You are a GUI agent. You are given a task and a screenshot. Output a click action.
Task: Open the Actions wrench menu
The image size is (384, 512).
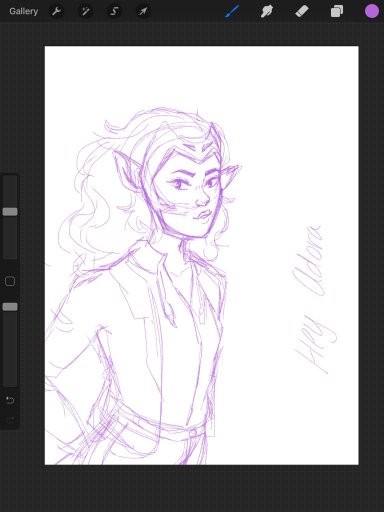point(56,11)
